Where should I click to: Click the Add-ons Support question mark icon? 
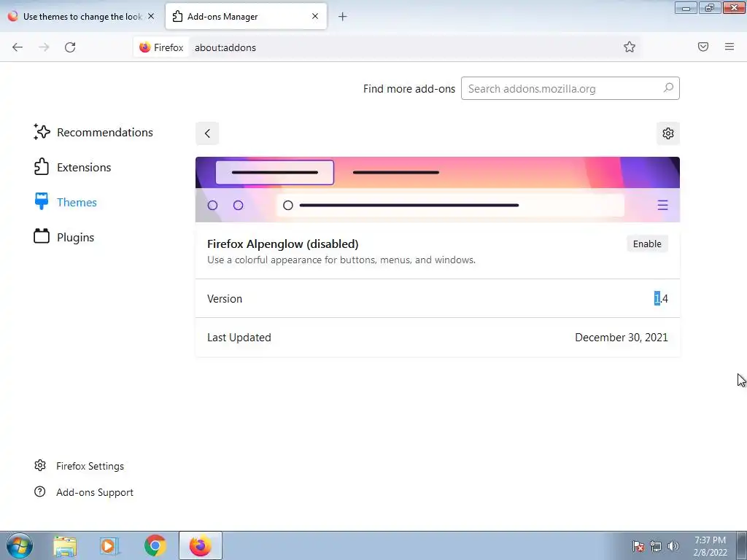pyautogui.click(x=40, y=491)
